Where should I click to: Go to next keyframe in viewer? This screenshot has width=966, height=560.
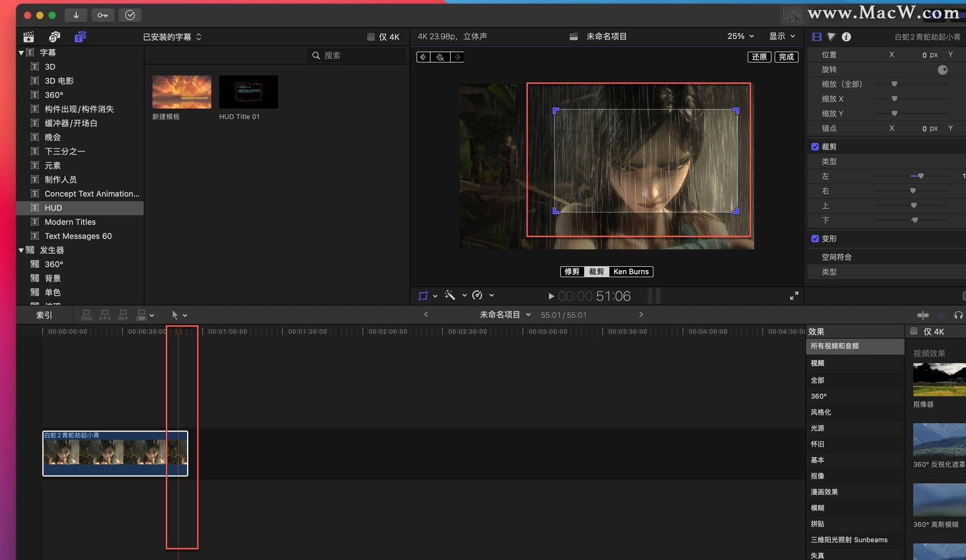pos(457,57)
